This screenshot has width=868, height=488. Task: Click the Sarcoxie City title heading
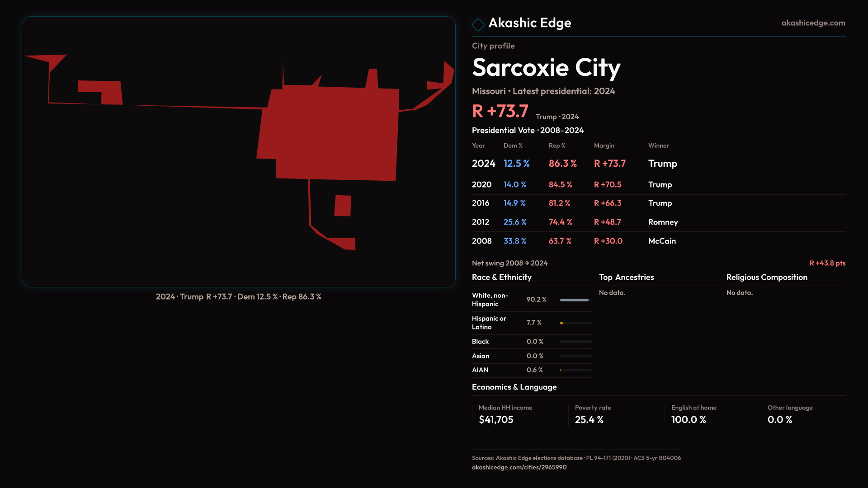pyautogui.click(x=546, y=68)
